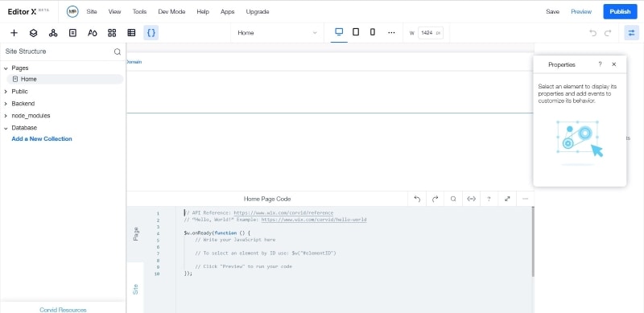Open the Masters icon in toolbar
Screen dimensions: 644x313
tap(53, 33)
